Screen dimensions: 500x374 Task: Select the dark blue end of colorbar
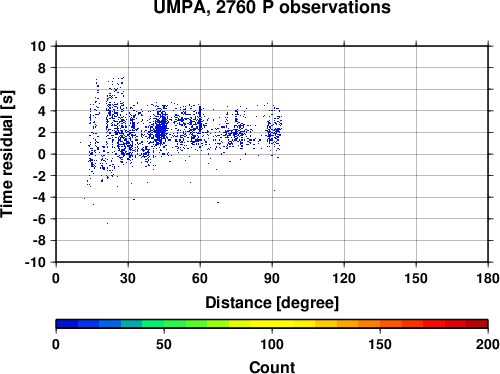point(67,324)
